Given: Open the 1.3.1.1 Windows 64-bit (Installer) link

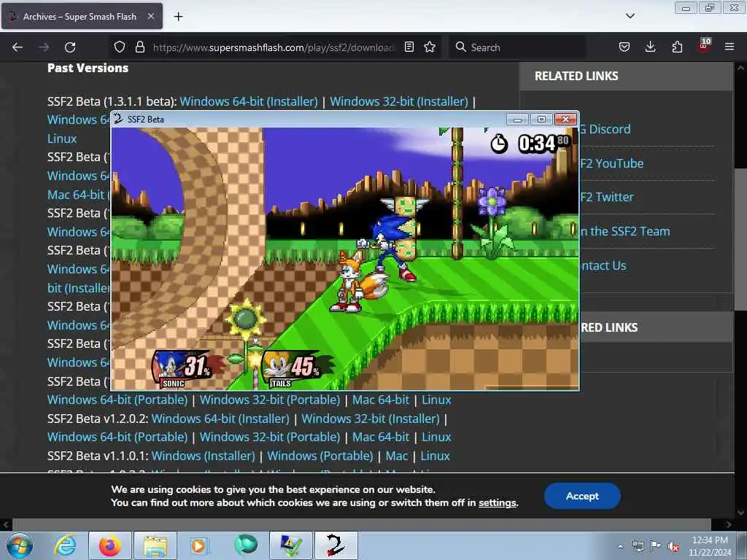Looking at the screenshot, I should point(249,101).
